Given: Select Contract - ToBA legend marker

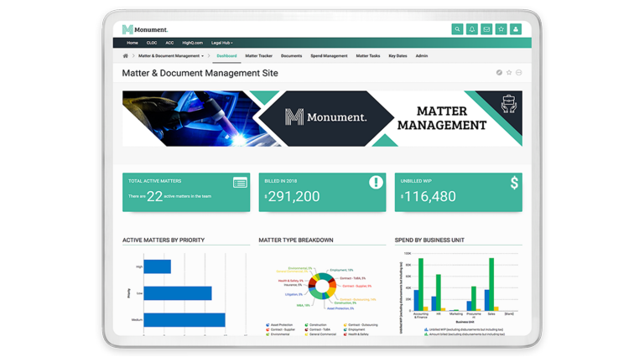Looking at the screenshot, I should 306,329.
